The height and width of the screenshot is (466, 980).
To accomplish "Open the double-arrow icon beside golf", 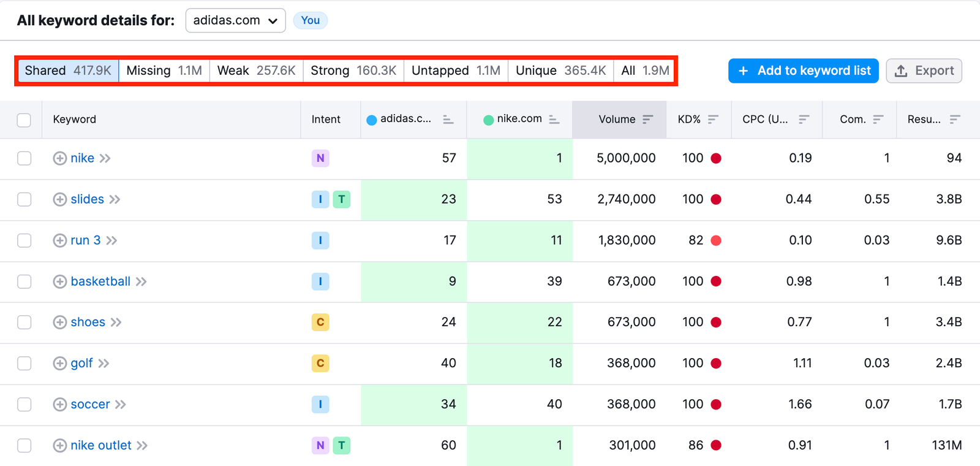I will [104, 363].
